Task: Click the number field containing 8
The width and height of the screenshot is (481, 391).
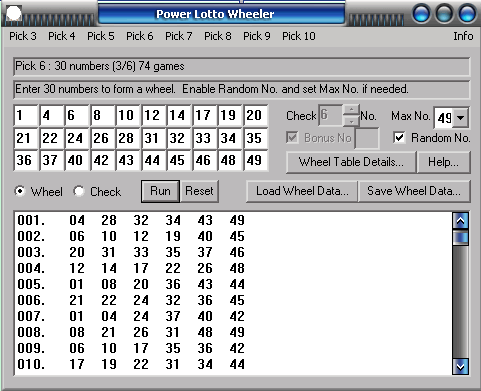Action: (x=103, y=115)
